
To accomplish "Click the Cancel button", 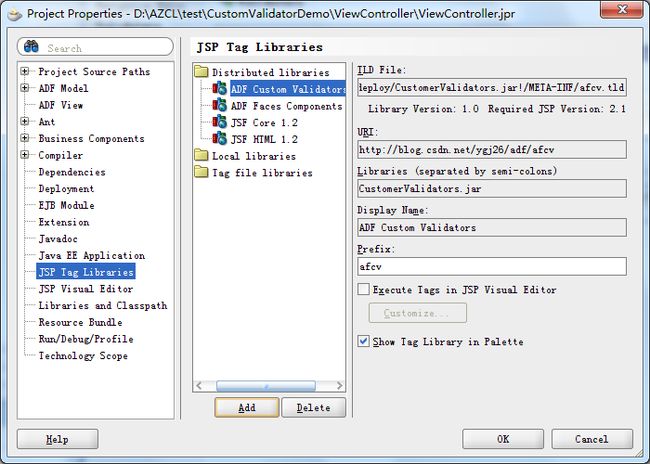I will pos(592,439).
